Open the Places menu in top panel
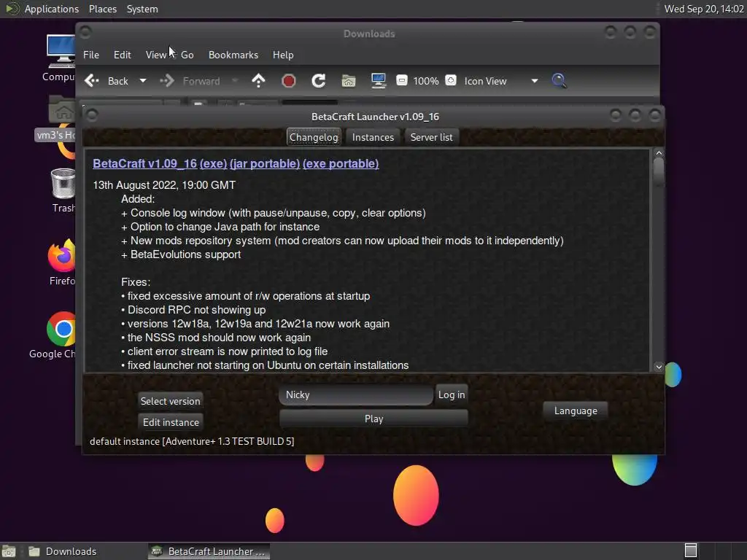This screenshot has width=747, height=560. pos(102,9)
